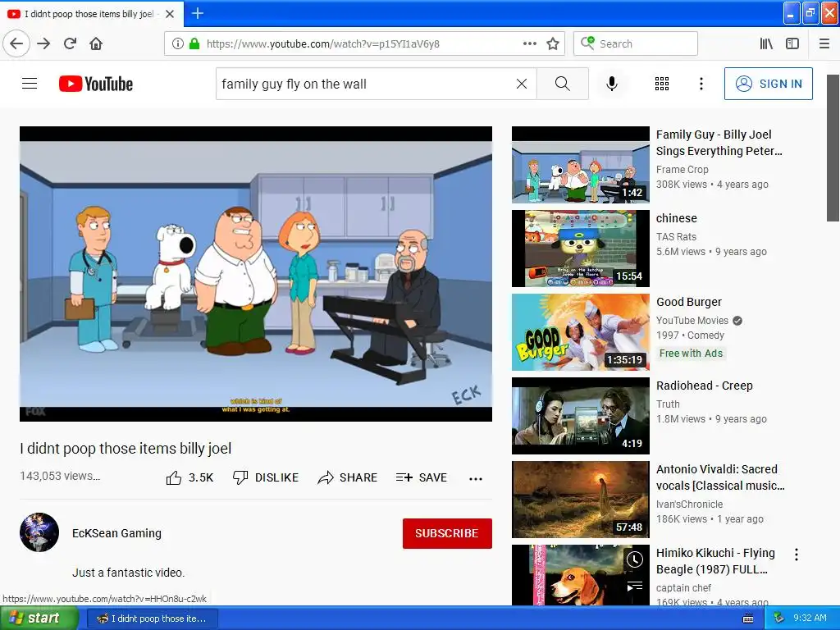Open the EcKSean Gaming channel name link
The height and width of the screenshot is (630, 840).
click(x=116, y=533)
